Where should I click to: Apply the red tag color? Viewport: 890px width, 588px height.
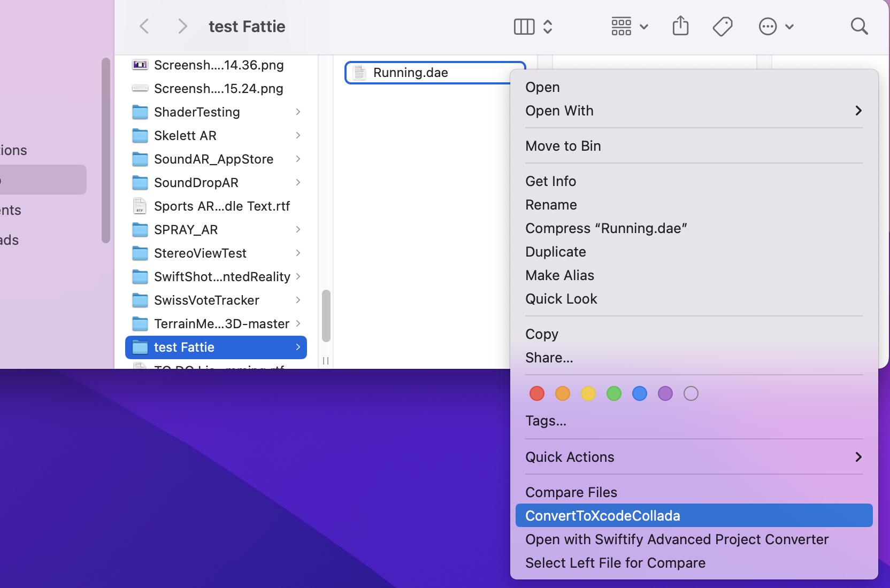537,394
